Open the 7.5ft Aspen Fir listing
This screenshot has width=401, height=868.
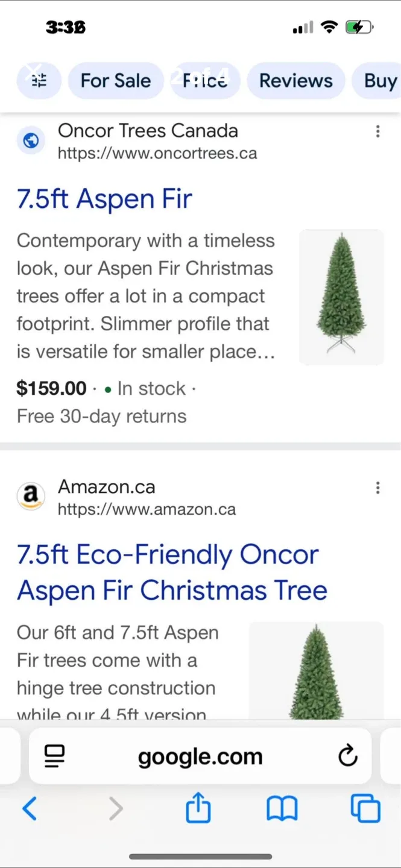click(x=104, y=198)
